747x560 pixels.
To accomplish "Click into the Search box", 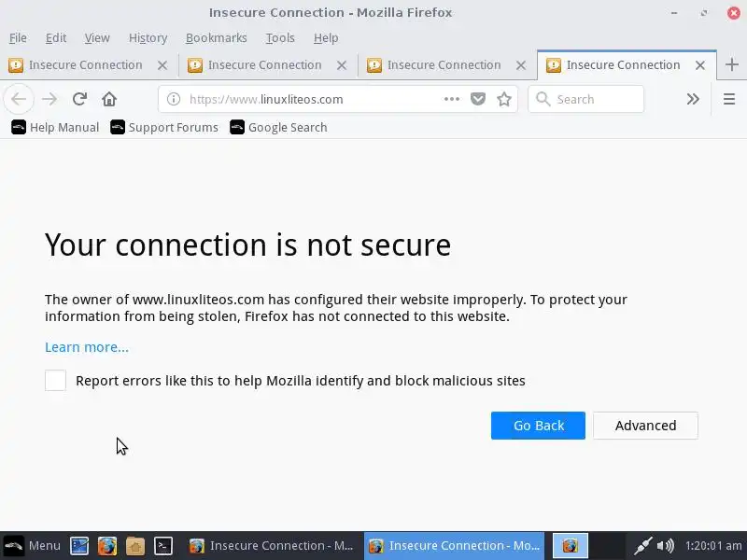I will pos(586,99).
